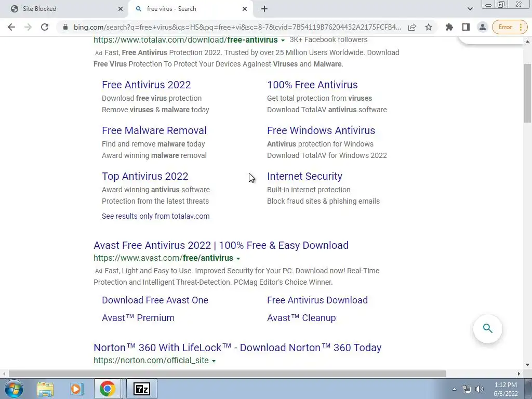Open Avast Free Antivirus 2022 result
The image size is (532, 399).
[221, 245]
